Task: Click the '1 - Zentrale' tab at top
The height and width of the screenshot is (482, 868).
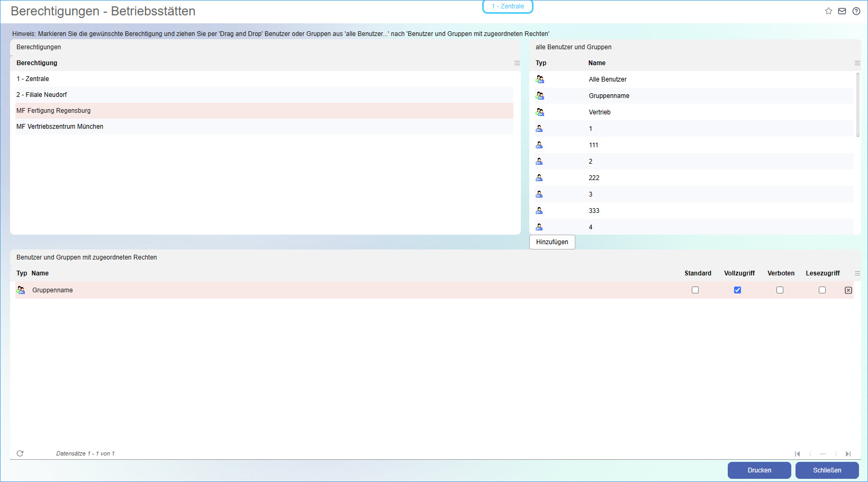Action: coord(508,6)
